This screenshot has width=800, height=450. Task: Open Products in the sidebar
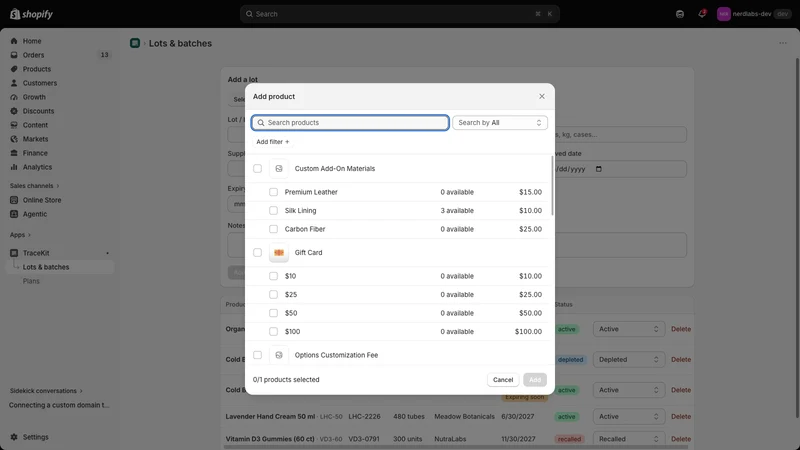pyautogui.click(x=36, y=69)
